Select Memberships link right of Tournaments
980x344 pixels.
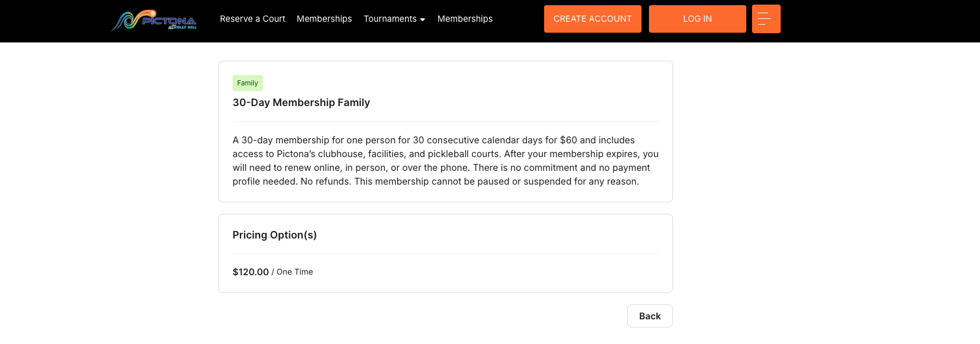pyautogui.click(x=465, y=19)
